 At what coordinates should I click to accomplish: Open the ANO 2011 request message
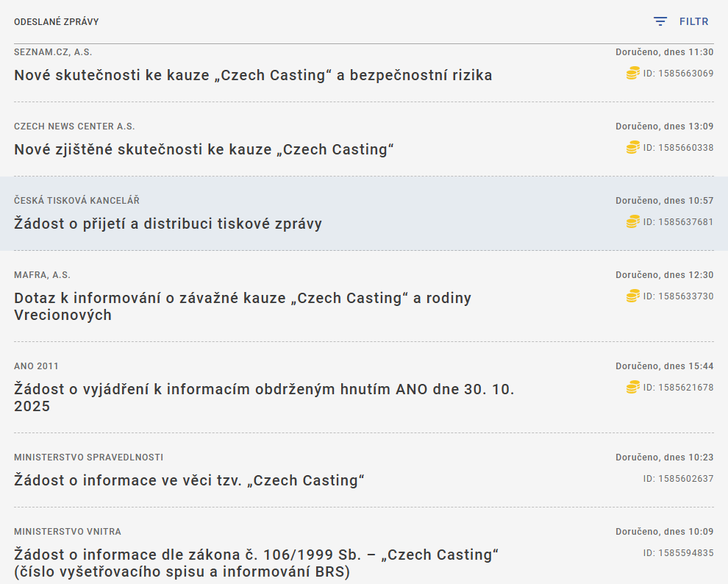tap(264, 397)
